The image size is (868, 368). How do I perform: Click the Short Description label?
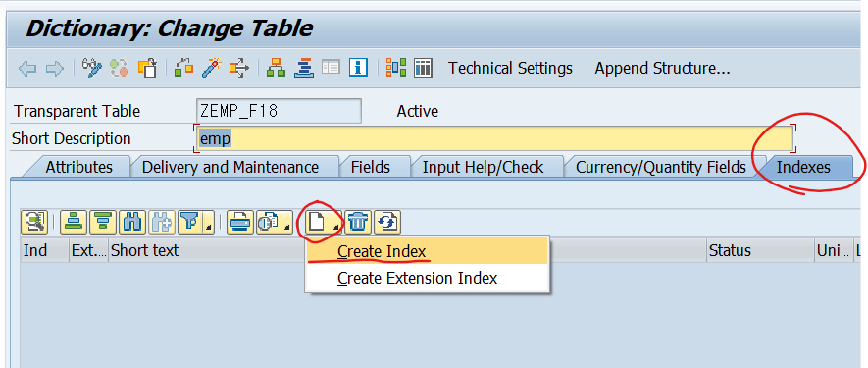tap(72, 138)
